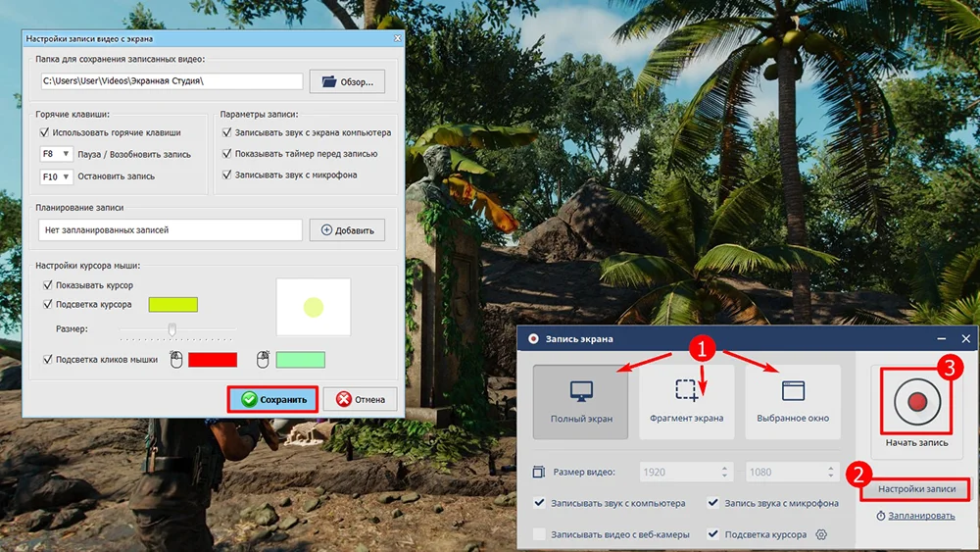980x552 pixels.
Task: Click the folder Обзор... browse button
Action: (x=347, y=81)
